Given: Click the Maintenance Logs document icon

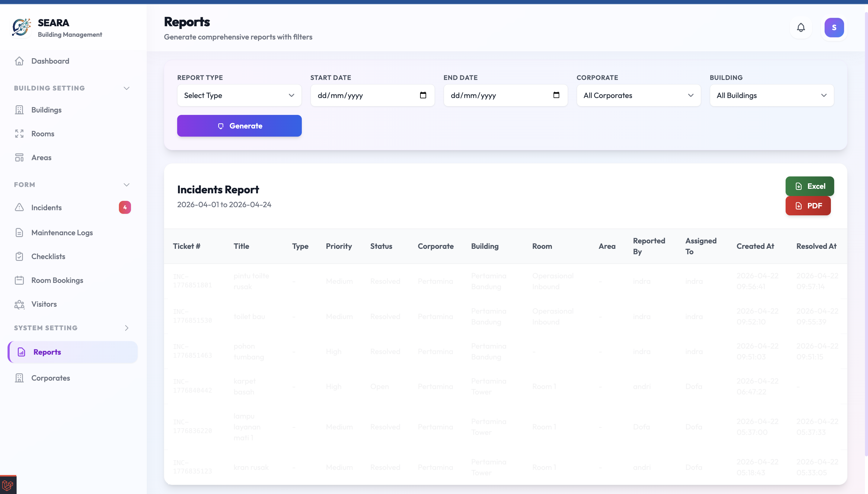Looking at the screenshot, I should click(x=19, y=233).
